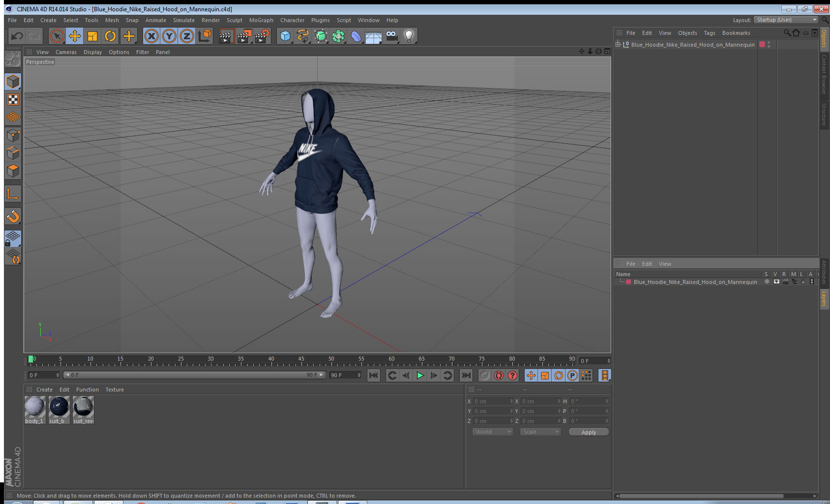This screenshot has height=504, width=830.
Task: Click the Apply button
Action: click(x=589, y=432)
